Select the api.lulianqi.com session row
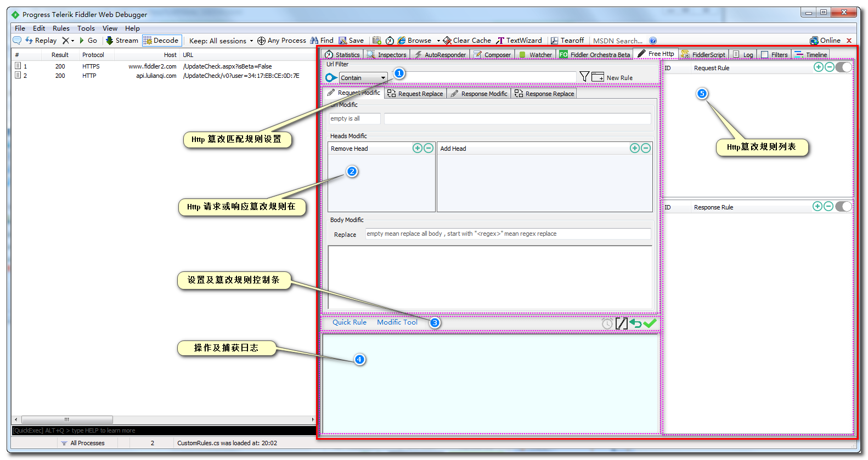This screenshot has width=868, height=460. pyautogui.click(x=164, y=76)
